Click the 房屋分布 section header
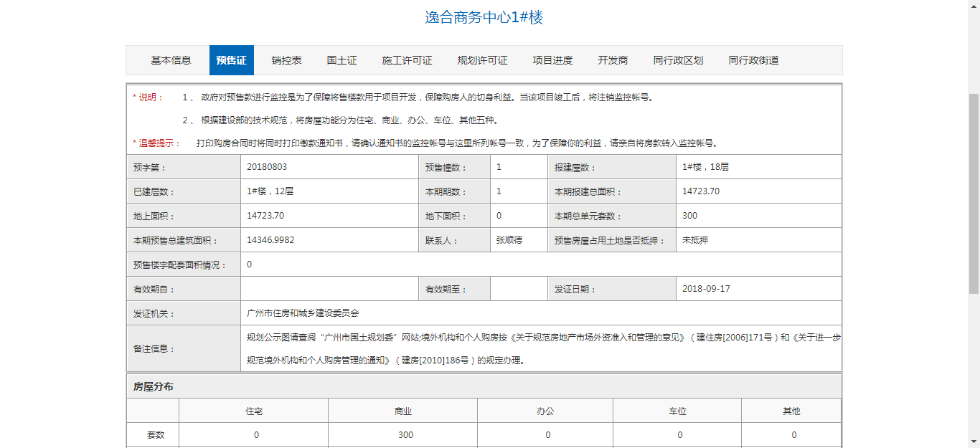 coord(153,386)
